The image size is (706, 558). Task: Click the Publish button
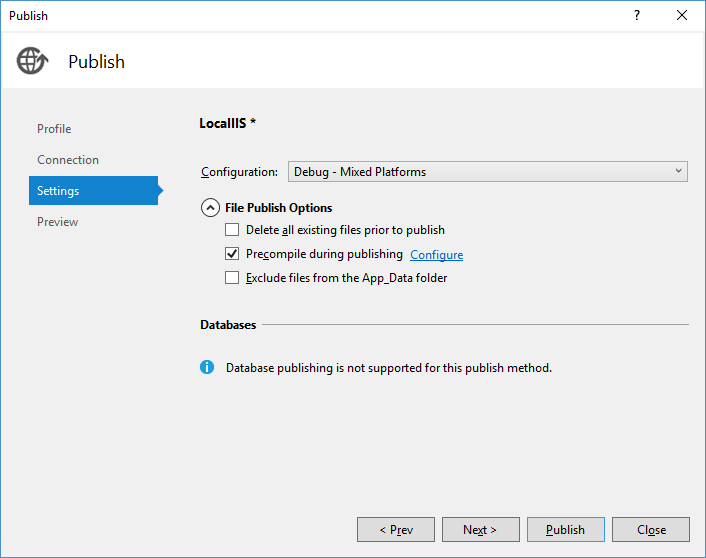pos(566,530)
